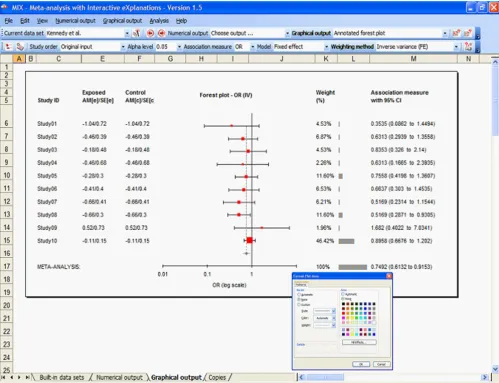Click the vertical scrollbar up arrow
Screen dimensions: 499x383
[495, 62]
